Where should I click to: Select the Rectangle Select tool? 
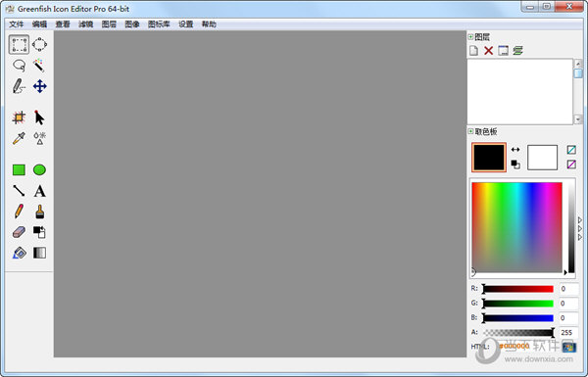(19, 45)
